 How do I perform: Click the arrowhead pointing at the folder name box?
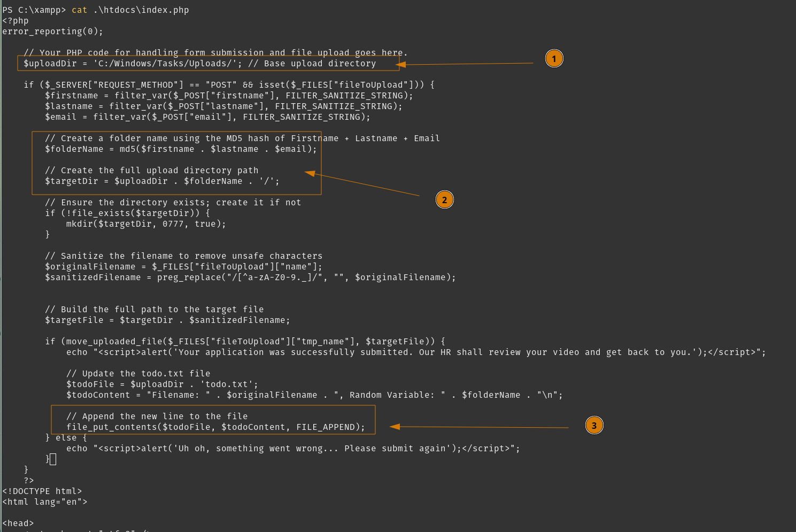(x=310, y=173)
